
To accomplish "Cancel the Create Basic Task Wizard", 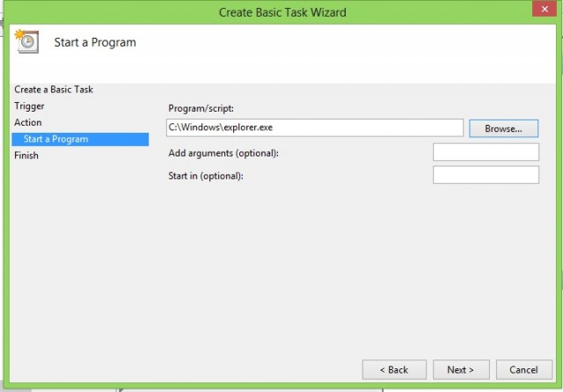I will pyautogui.click(x=524, y=370).
